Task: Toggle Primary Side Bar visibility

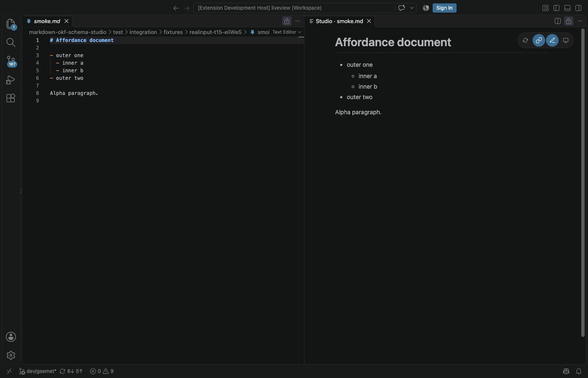Action: pyautogui.click(x=556, y=8)
